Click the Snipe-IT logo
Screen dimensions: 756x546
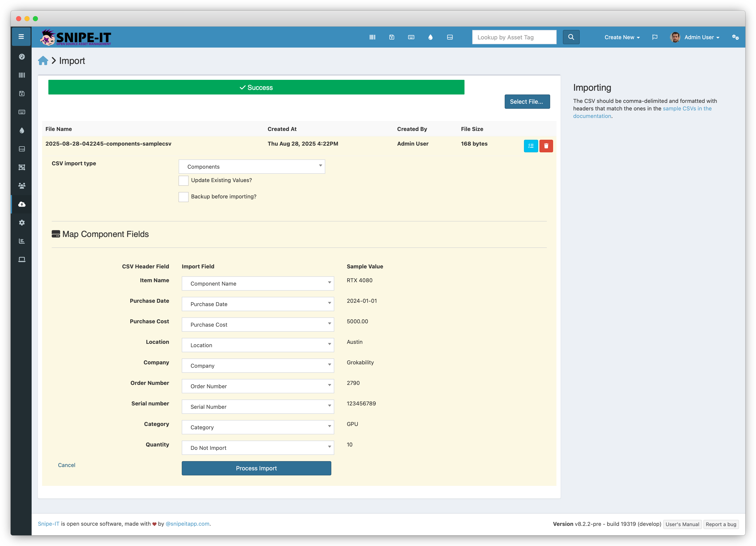(75, 37)
